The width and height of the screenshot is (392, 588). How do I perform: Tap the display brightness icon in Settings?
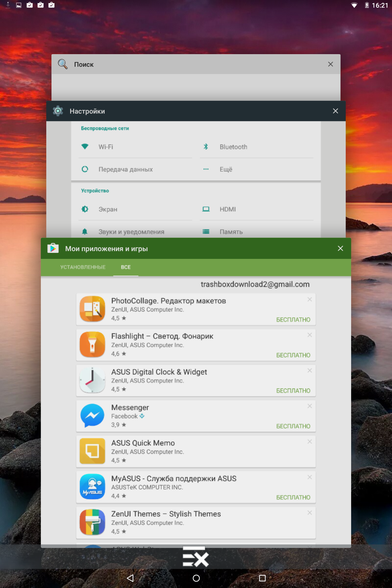click(85, 209)
